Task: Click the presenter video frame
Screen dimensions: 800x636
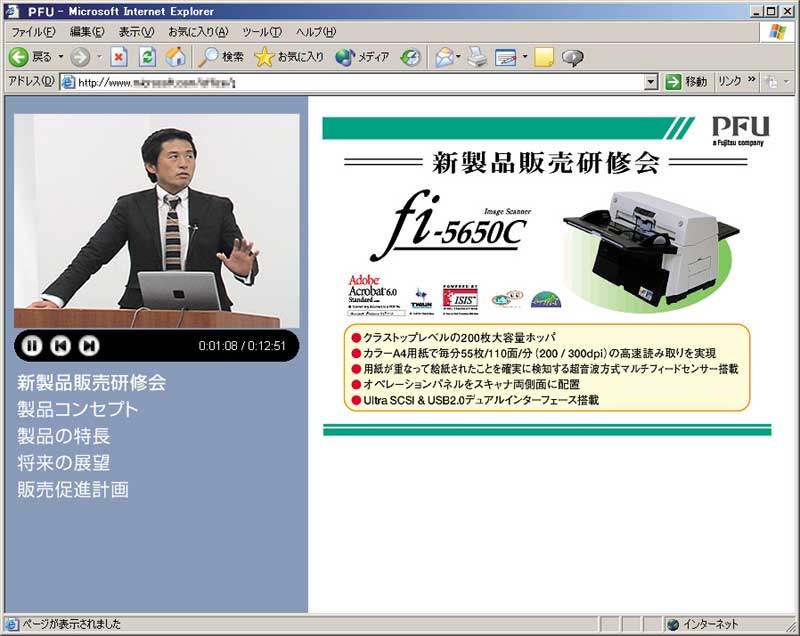Action: [157, 221]
